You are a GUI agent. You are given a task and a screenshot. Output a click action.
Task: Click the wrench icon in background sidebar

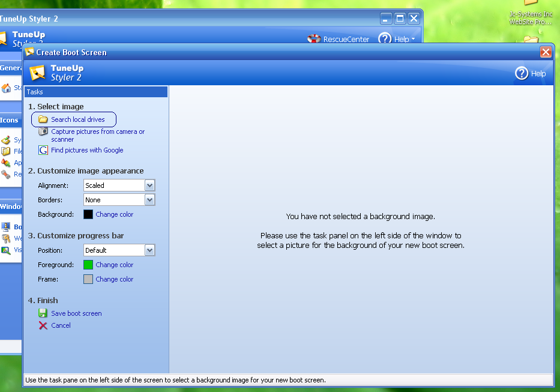click(x=6, y=174)
